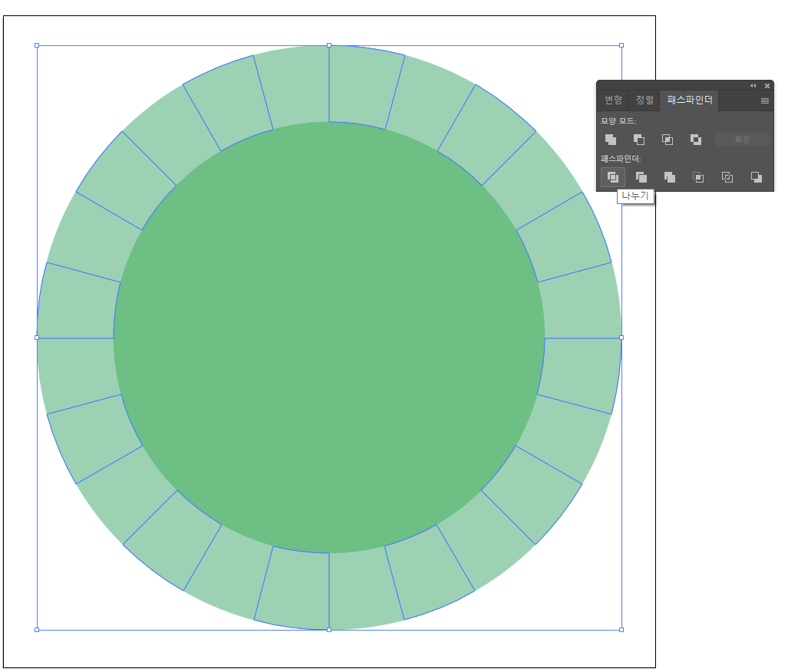The image size is (801, 672).
Task: Click the left-middle bounding box handle
Action: 37,338
